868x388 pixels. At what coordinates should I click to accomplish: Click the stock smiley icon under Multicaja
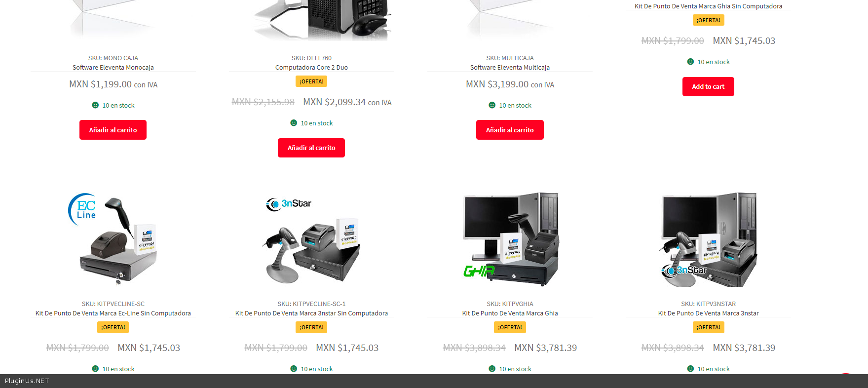click(492, 105)
